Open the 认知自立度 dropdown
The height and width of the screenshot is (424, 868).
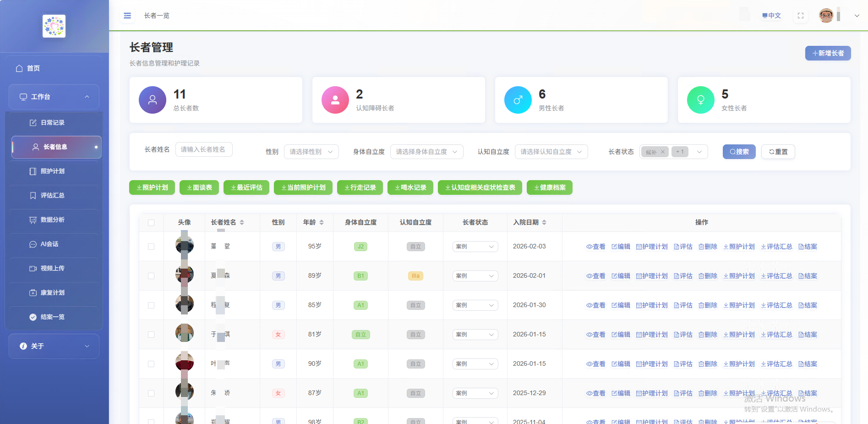click(551, 151)
